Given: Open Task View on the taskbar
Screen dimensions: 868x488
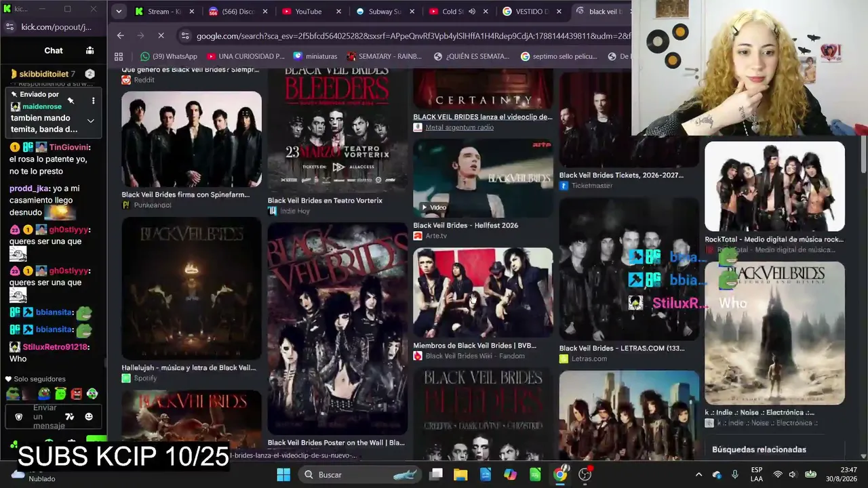Looking at the screenshot, I should (x=436, y=474).
